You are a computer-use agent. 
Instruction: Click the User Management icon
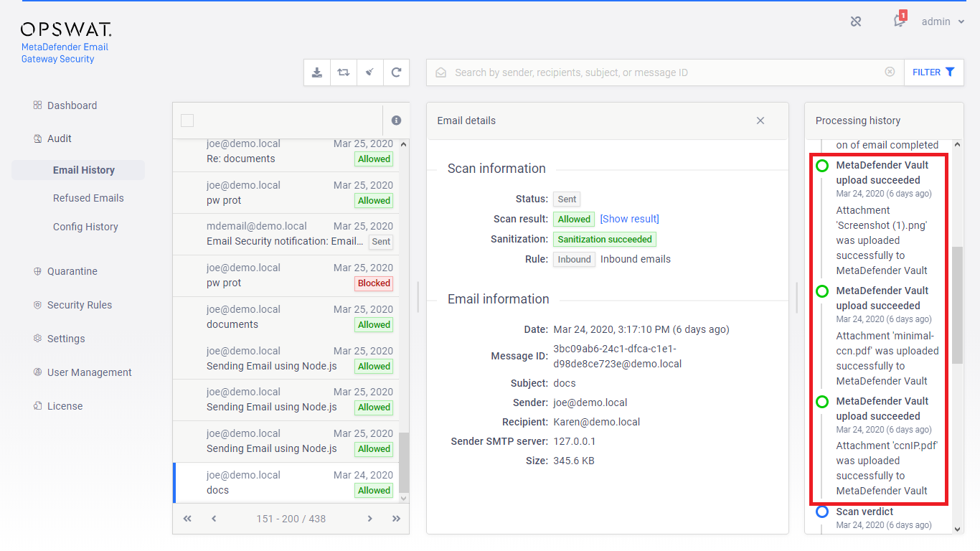tap(37, 372)
